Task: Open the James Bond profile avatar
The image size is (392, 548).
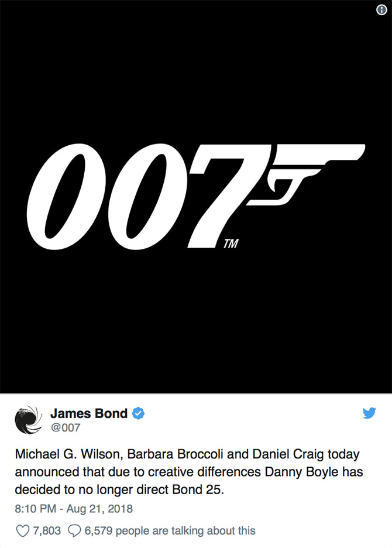Action: 29,419
